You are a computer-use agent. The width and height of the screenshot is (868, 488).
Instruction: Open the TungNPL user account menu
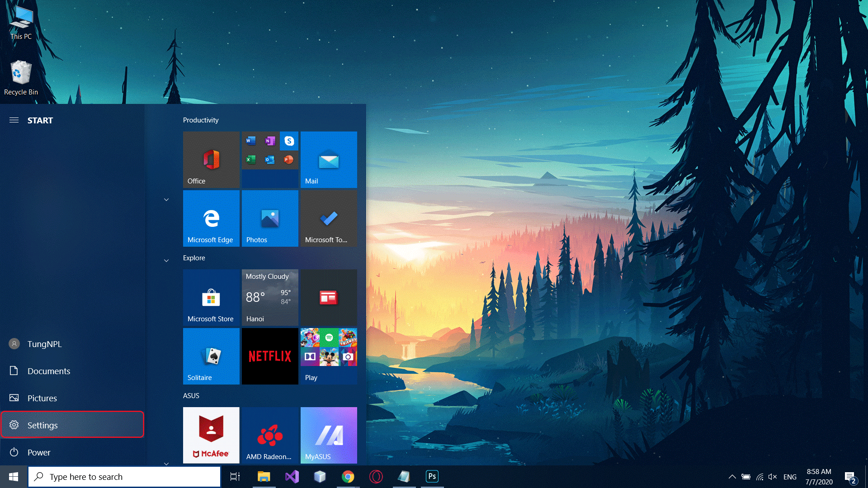(x=72, y=344)
